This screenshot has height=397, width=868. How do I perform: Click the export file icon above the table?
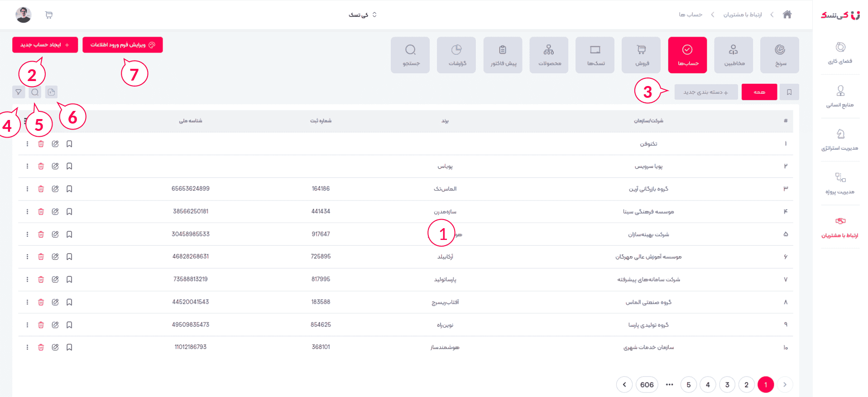coord(51,92)
